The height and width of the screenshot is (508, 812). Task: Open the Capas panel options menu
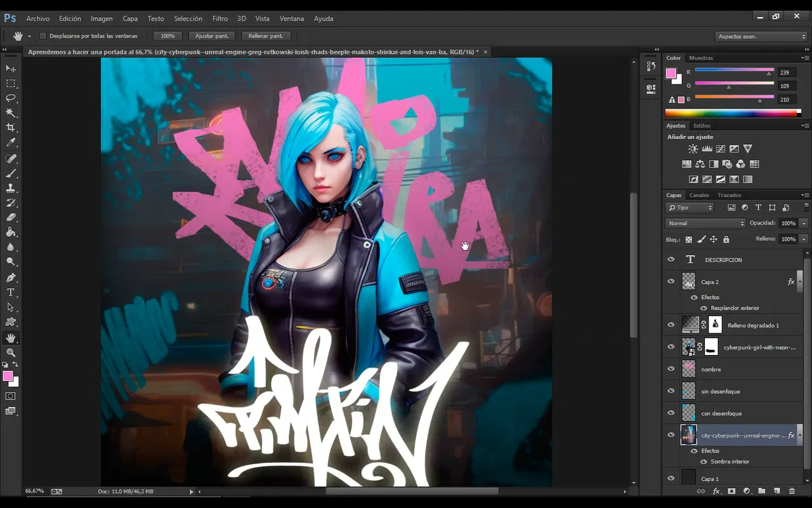(x=805, y=195)
